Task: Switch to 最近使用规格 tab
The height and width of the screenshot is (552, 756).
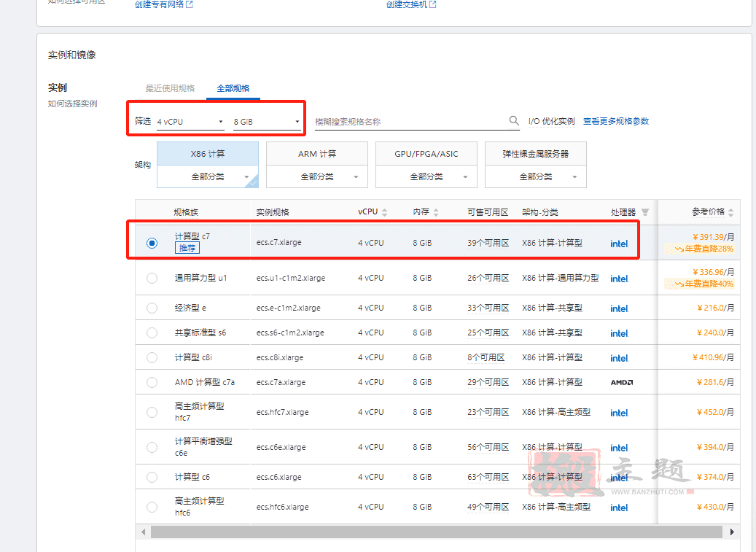Action: (x=170, y=88)
